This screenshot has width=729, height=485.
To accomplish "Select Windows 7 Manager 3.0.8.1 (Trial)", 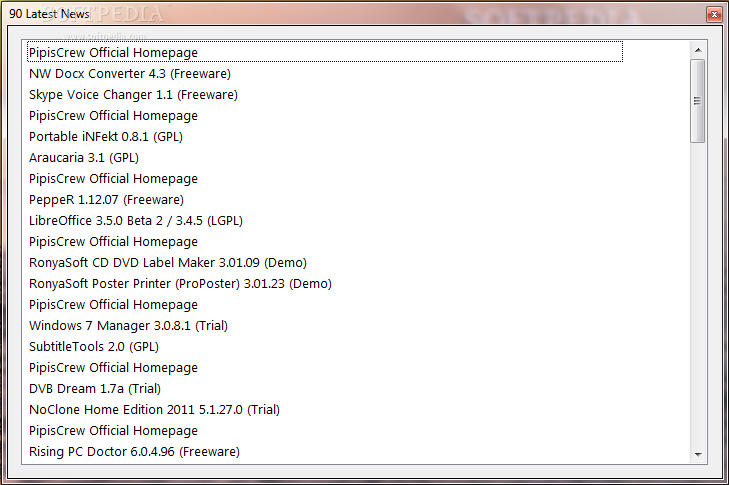I will pyautogui.click(x=128, y=326).
